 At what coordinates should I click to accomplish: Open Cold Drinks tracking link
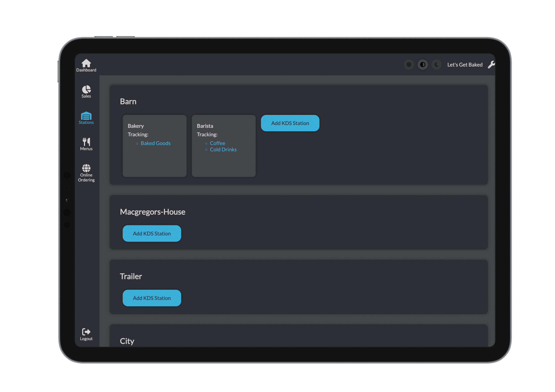[223, 149]
